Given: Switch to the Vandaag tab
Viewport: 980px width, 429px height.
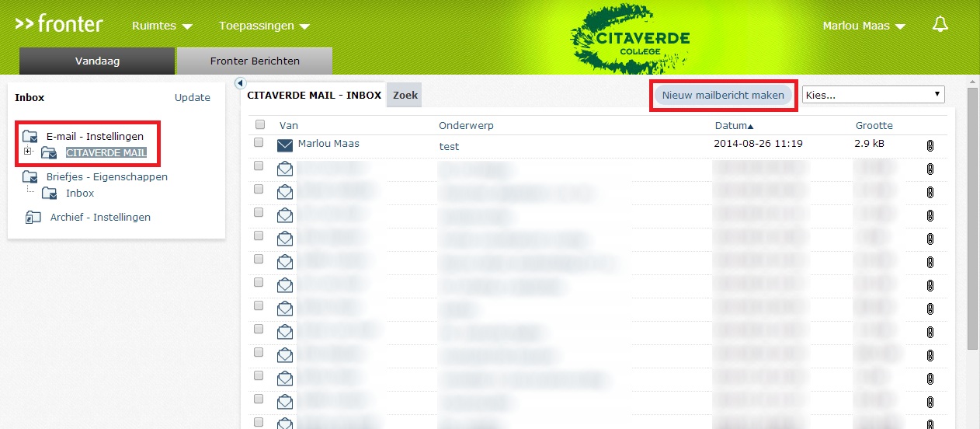Looking at the screenshot, I should [x=97, y=61].
